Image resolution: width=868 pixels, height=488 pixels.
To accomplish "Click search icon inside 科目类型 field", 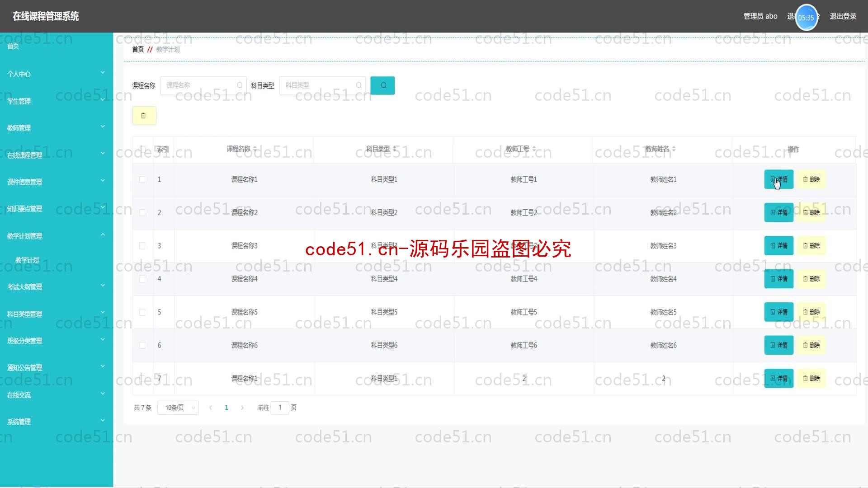I will (359, 85).
